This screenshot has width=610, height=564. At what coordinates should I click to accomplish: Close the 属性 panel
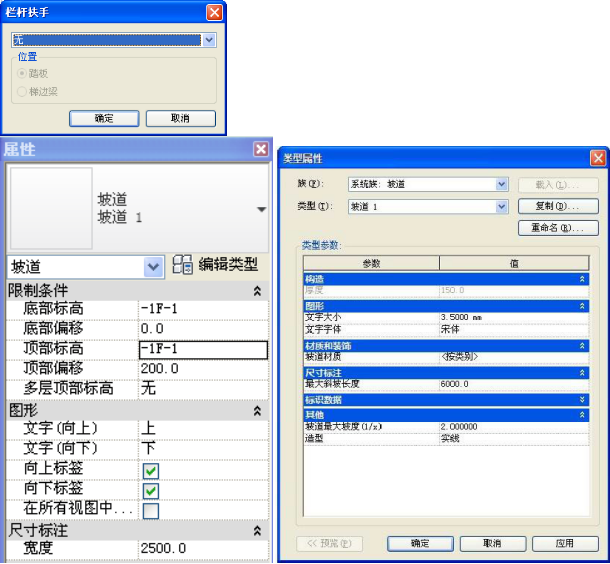261,149
